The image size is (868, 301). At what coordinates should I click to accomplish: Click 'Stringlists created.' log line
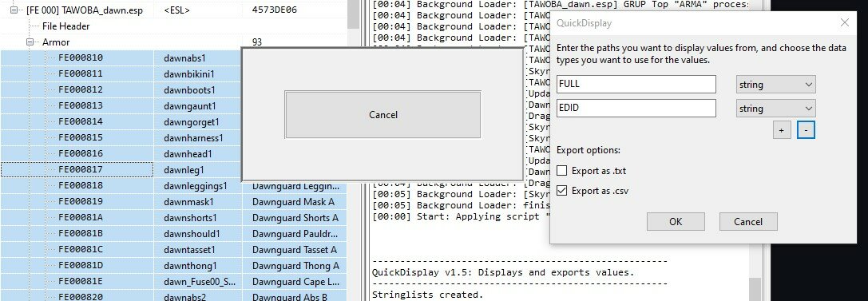point(428,295)
